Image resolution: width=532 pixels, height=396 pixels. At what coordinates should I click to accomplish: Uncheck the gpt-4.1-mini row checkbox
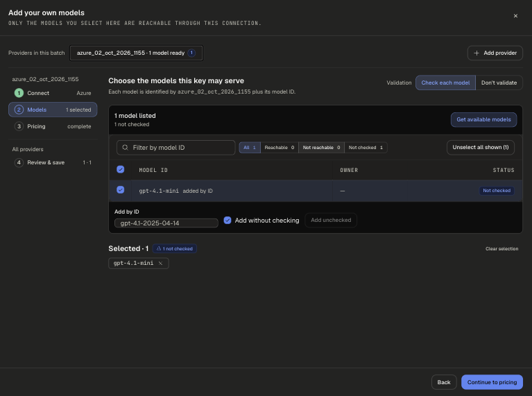121,190
